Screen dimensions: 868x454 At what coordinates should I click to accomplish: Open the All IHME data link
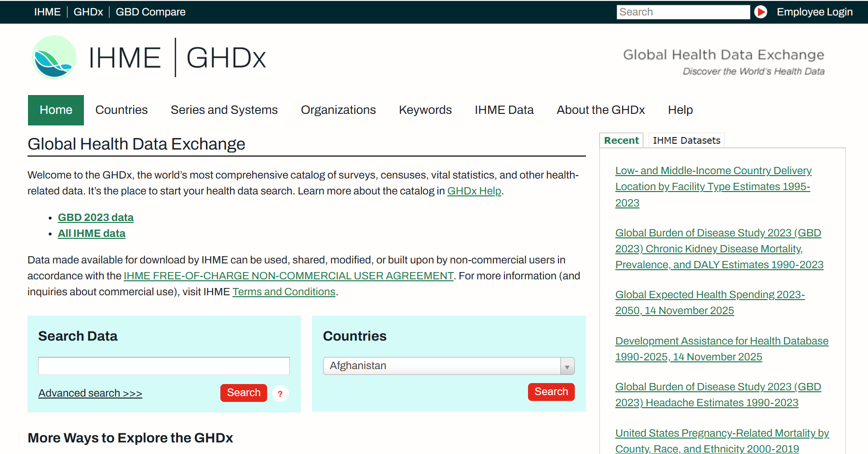click(92, 234)
